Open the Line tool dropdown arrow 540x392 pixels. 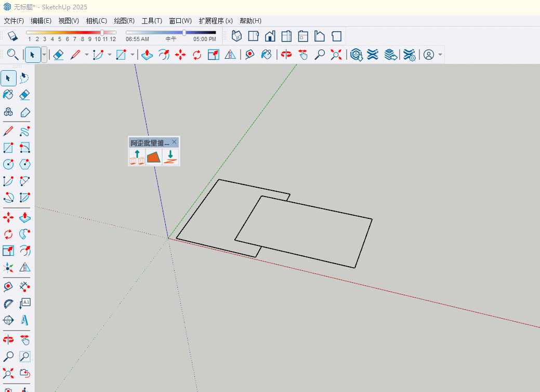pos(86,55)
